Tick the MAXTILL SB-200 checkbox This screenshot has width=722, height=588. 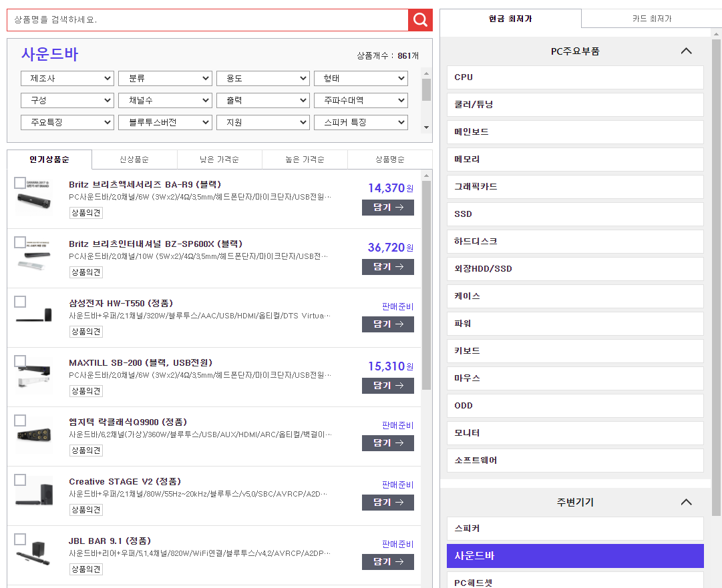20,360
